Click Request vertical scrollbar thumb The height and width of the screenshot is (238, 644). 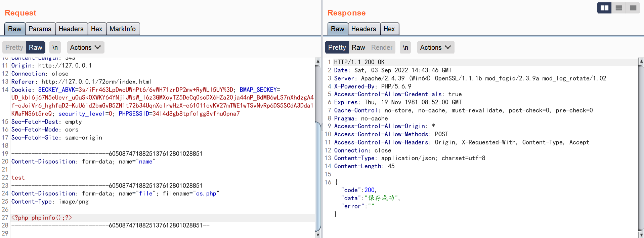(318, 176)
